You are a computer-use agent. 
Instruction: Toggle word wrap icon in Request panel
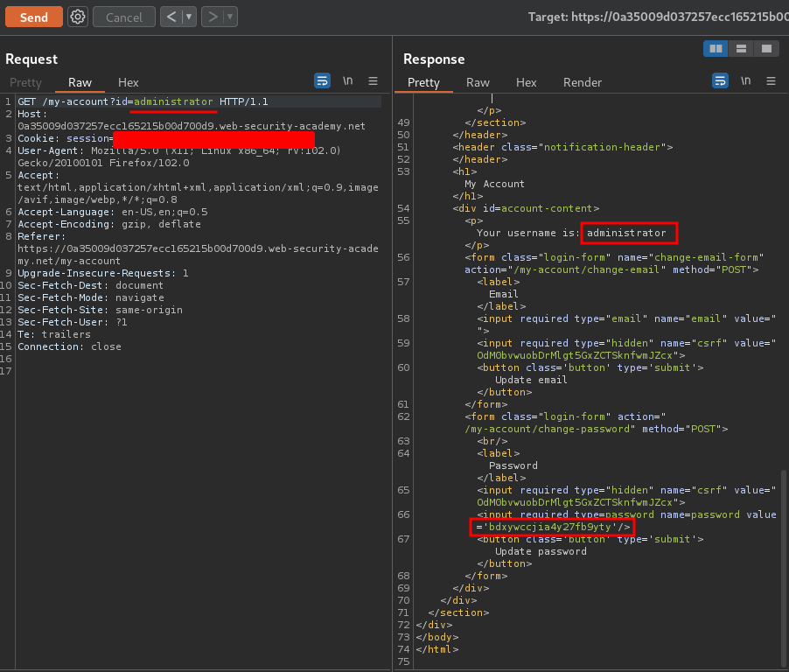[322, 80]
